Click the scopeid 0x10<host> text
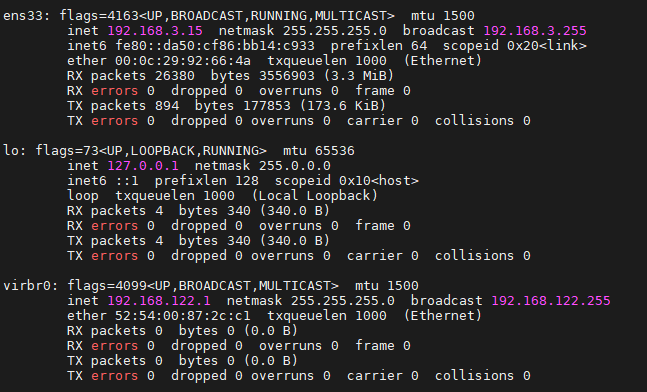Viewport: 647px width, 392px height. 347,181
